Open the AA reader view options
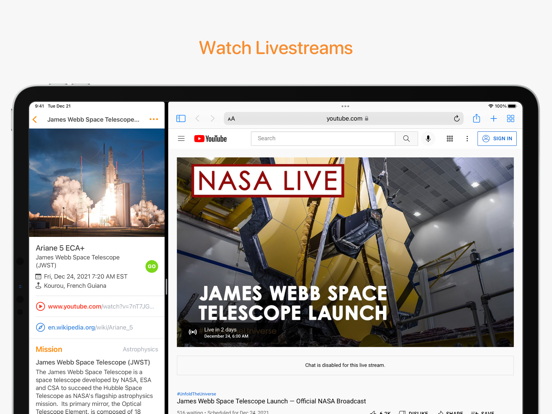 point(231,119)
